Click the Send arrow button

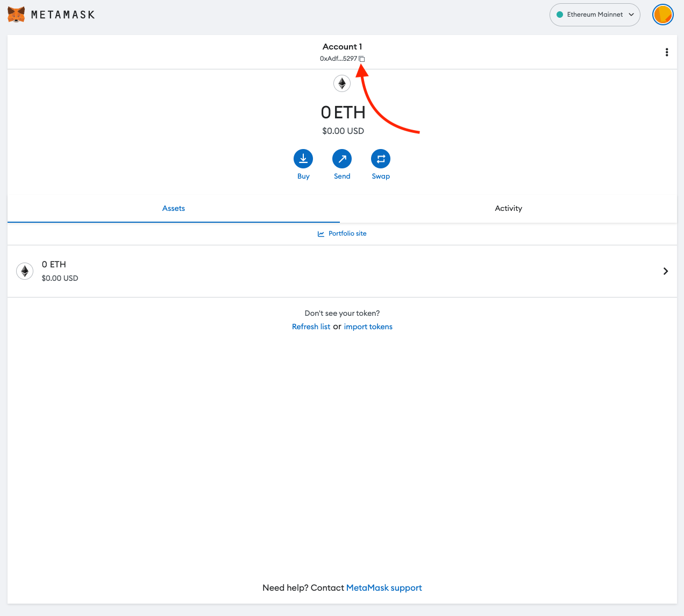pyautogui.click(x=342, y=159)
